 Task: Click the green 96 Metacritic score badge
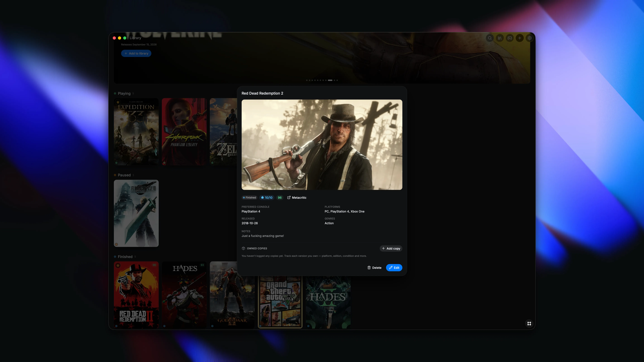pyautogui.click(x=280, y=198)
